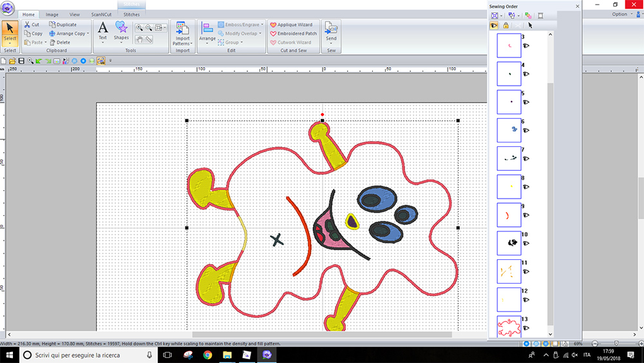The width and height of the screenshot is (644, 363).
Task: Click the color-combine icon in Sewing Order
Action: pyautogui.click(x=528, y=15)
